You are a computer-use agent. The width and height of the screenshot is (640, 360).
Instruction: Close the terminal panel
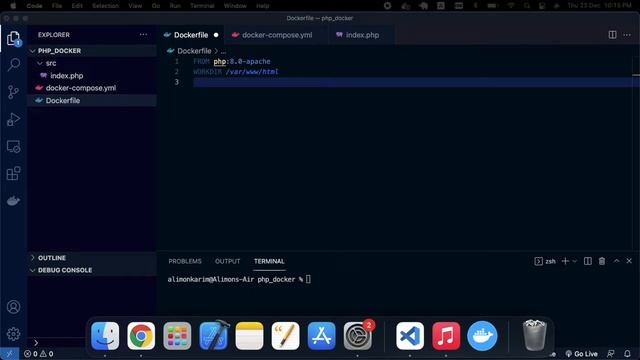coord(629,261)
